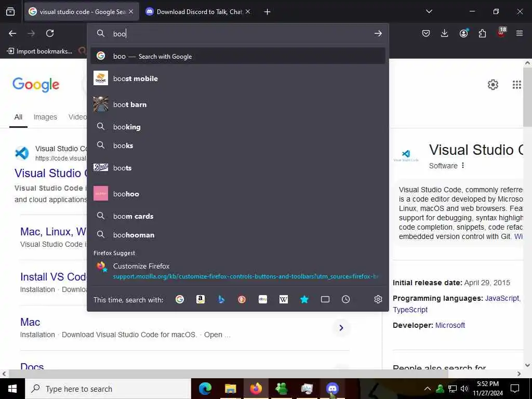The image size is (532, 399).
Task: Open the JavaScript programming language link
Action: [x=502, y=298]
